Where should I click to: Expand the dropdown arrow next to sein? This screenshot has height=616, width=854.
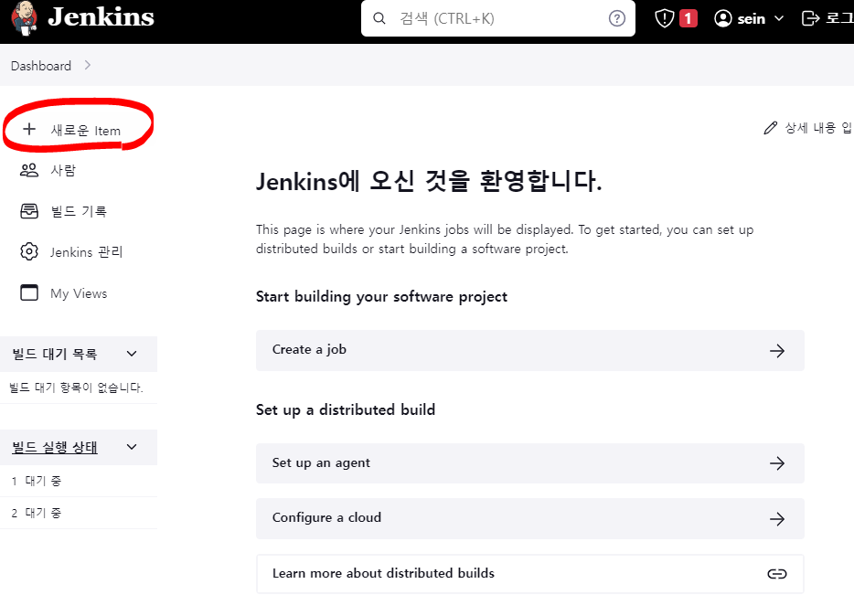[x=779, y=18]
